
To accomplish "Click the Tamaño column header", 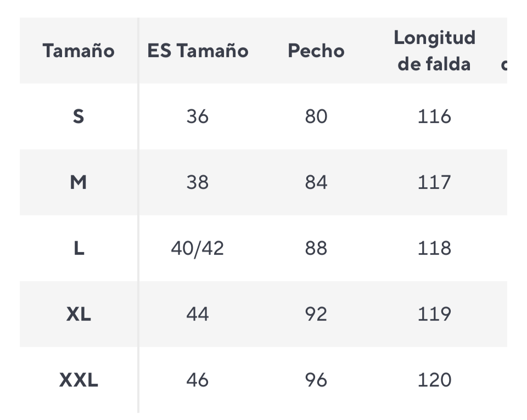I will 79,51.
